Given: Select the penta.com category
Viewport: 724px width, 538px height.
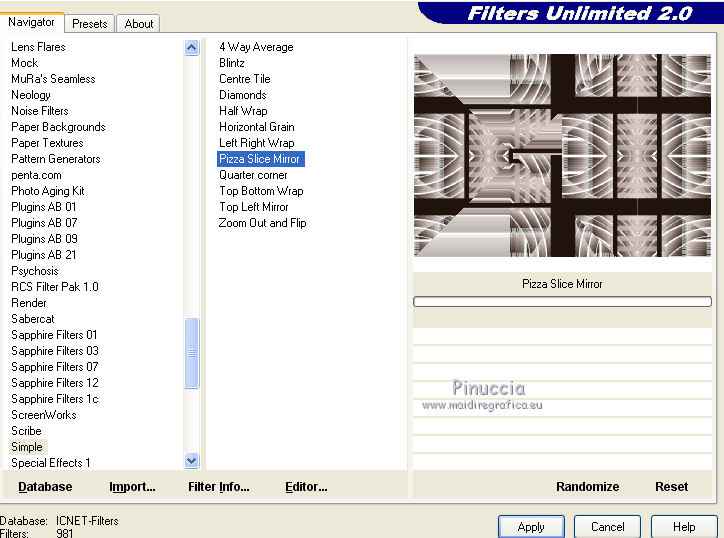Looking at the screenshot, I should point(36,175).
